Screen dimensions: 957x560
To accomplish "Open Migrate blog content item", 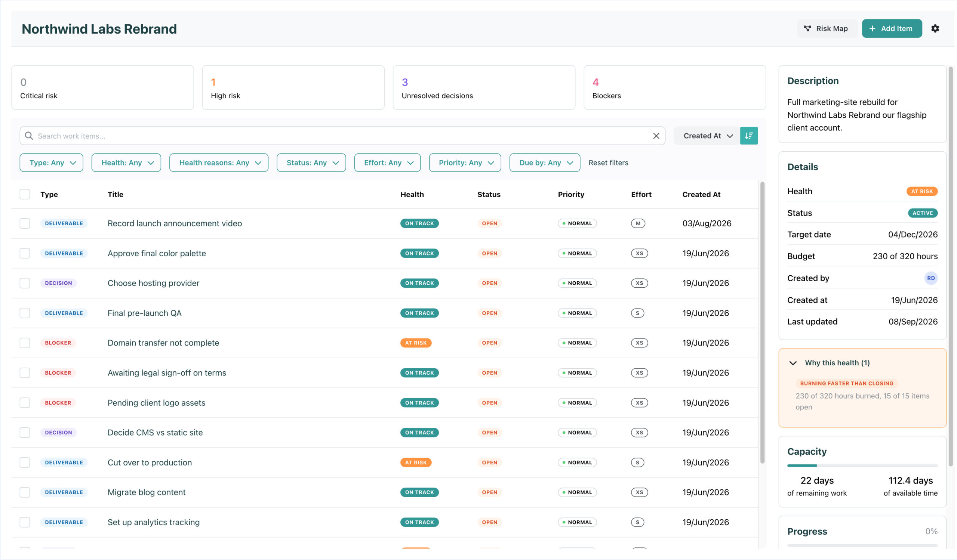I will tap(146, 492).
